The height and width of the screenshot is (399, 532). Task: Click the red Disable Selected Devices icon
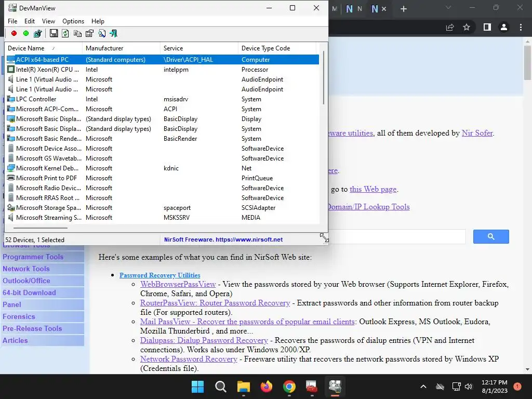[14, 33]
